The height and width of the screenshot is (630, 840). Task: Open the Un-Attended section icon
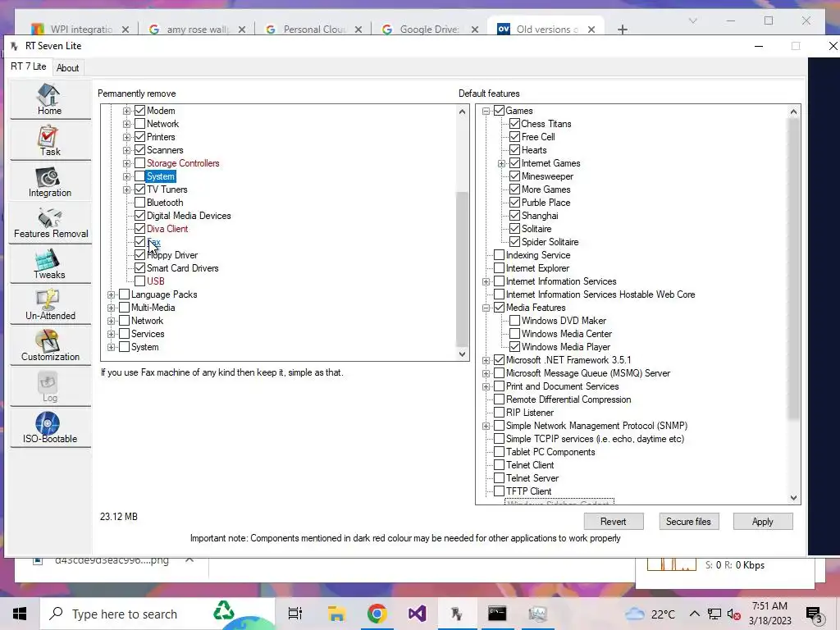tap(49, 305)
